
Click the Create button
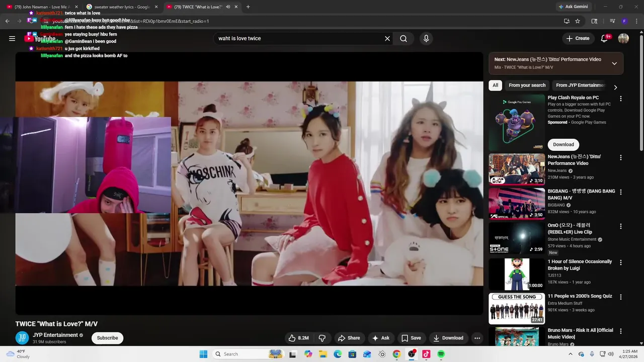(x=578, y=39)
